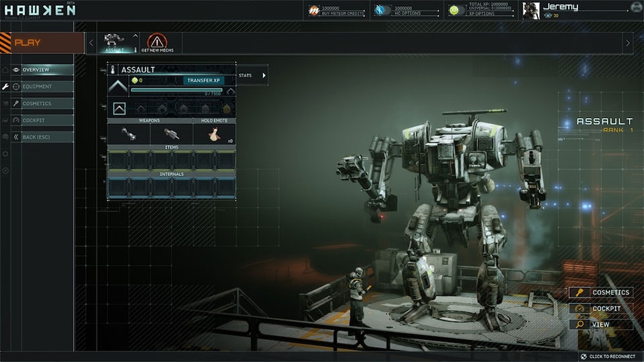Click the mech name ASSAULT header
Viewport: 644px width, 362px height.
click(x=138, y=70)
